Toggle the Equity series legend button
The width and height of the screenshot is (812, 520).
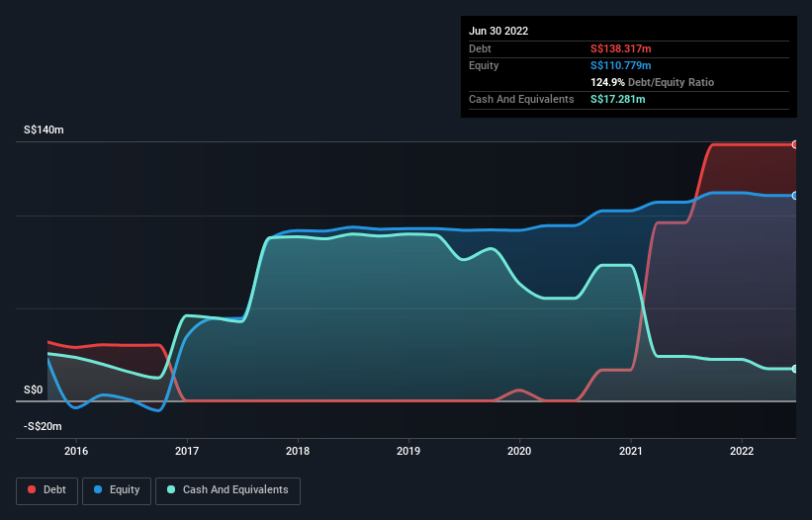point(117,490)
